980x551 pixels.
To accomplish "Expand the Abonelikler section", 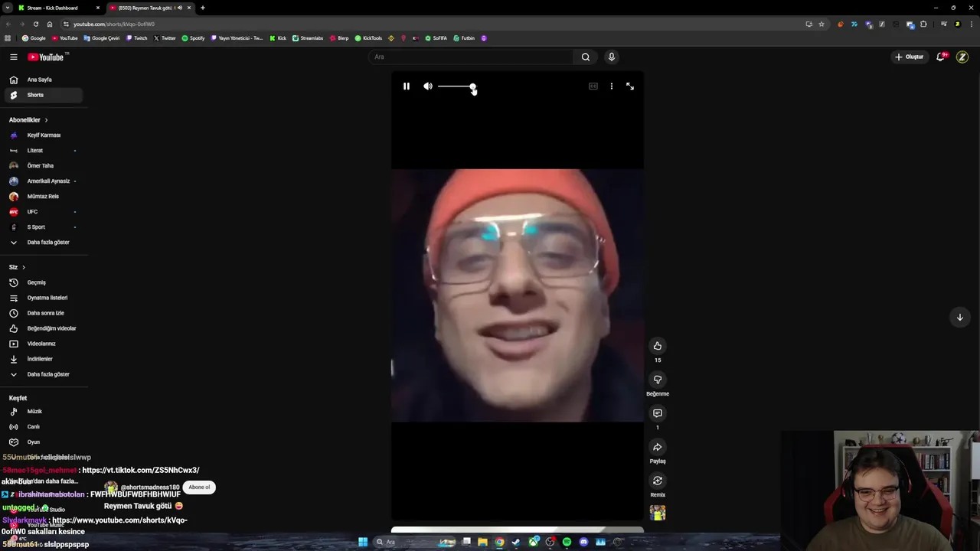I will coord(28,120).
